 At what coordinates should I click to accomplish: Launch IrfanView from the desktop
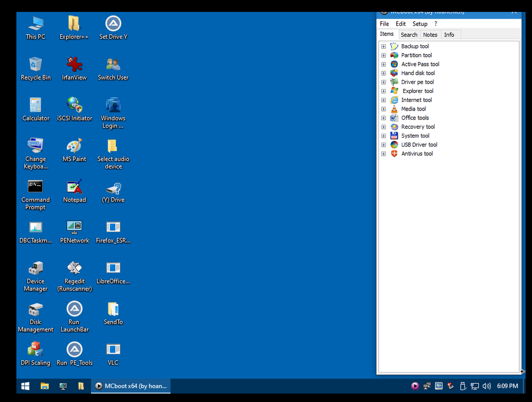(x=74, y=69)
